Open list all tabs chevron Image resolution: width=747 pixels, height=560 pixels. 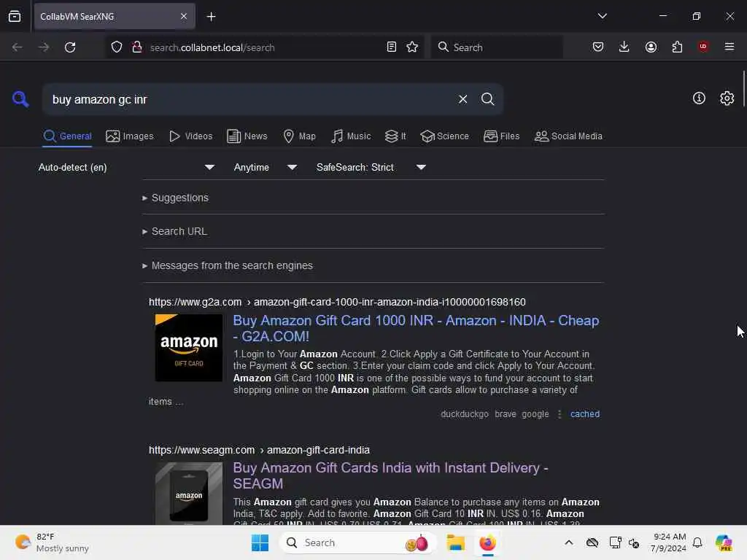(602, 16)
